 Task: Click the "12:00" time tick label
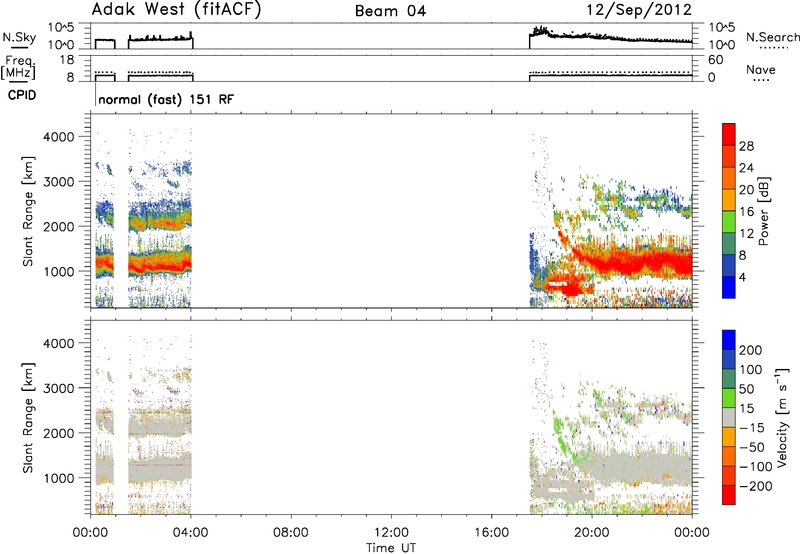click(x=391, y=533)
